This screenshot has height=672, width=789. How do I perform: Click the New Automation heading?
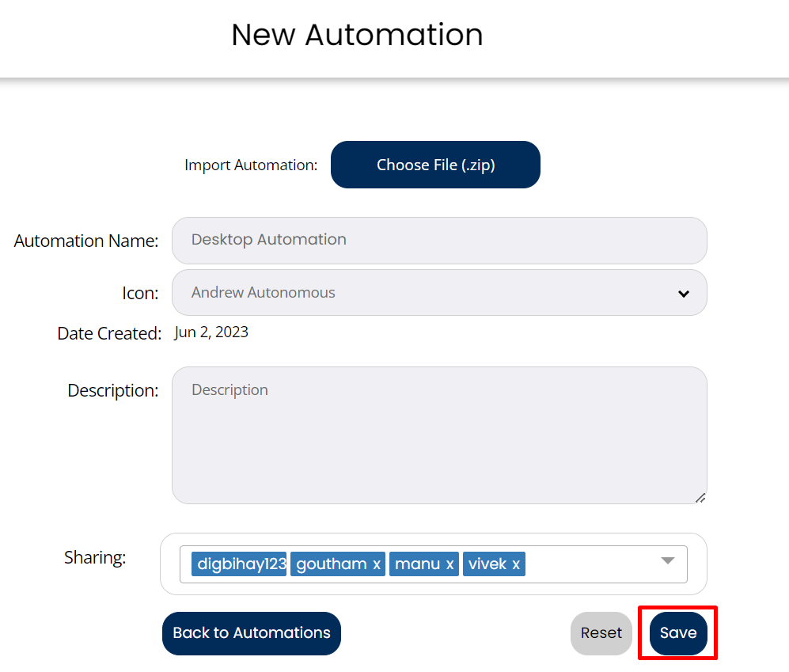(357, 36)
